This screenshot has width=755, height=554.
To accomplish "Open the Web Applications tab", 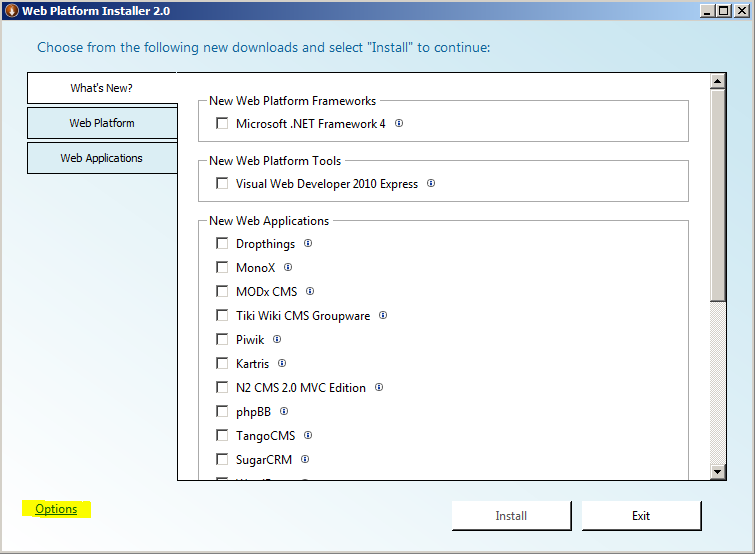I will (102, 158).
